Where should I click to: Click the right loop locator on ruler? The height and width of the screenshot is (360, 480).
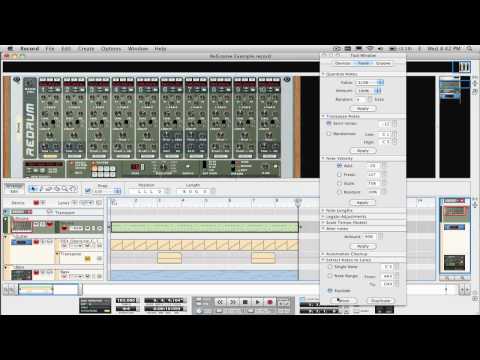tap(298, 201)
